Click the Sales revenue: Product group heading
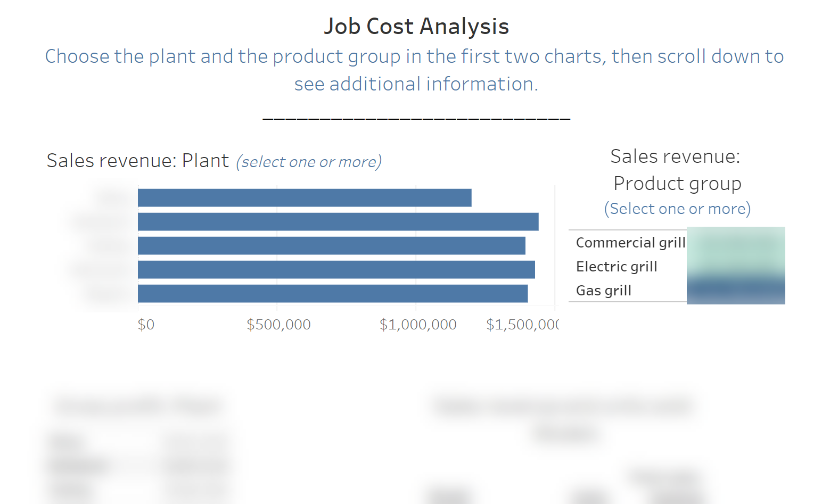The image size is (830, 504). point(677,170)
